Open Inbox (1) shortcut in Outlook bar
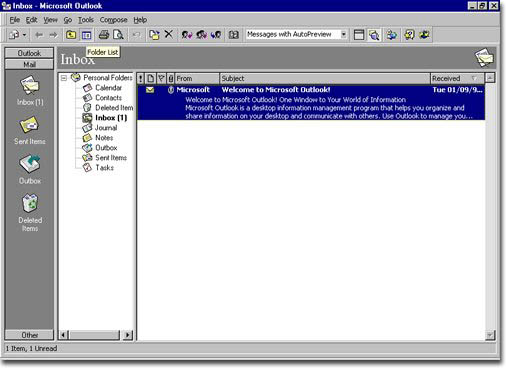510x370 pixels. (30, 91)
